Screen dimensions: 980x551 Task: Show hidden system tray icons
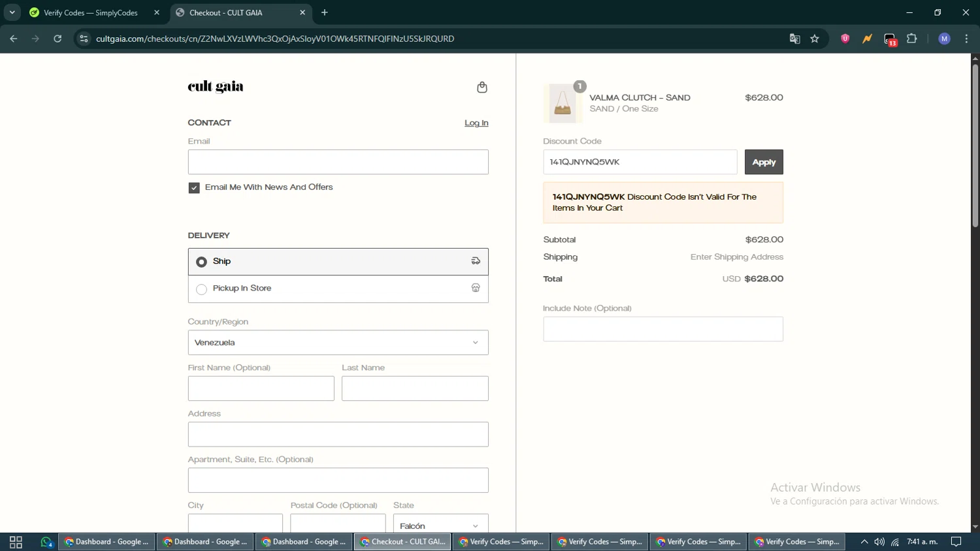point(864,542)
